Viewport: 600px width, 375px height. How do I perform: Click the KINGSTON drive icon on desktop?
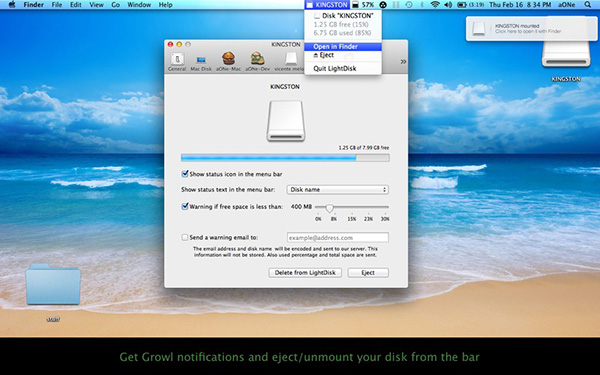click(566, 54)
